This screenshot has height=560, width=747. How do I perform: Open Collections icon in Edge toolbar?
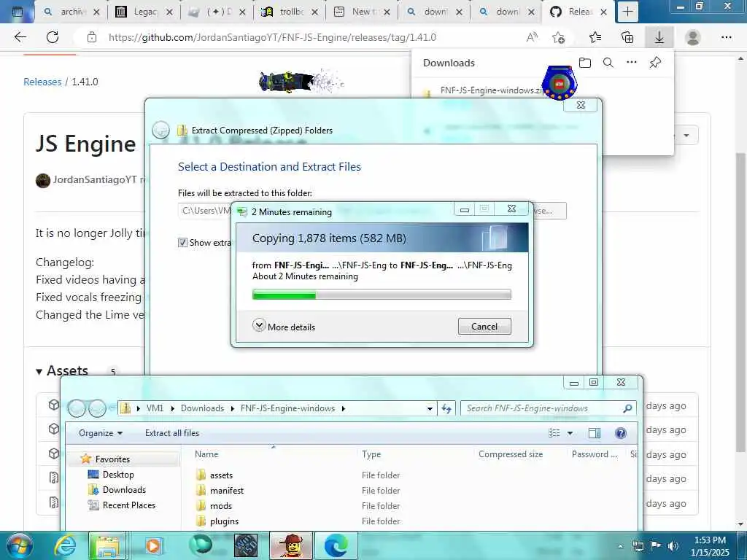pos(627,37)
